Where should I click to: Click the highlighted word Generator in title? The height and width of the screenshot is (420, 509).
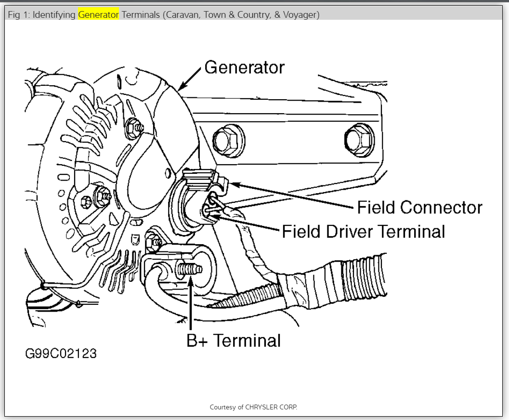[98, 14]
